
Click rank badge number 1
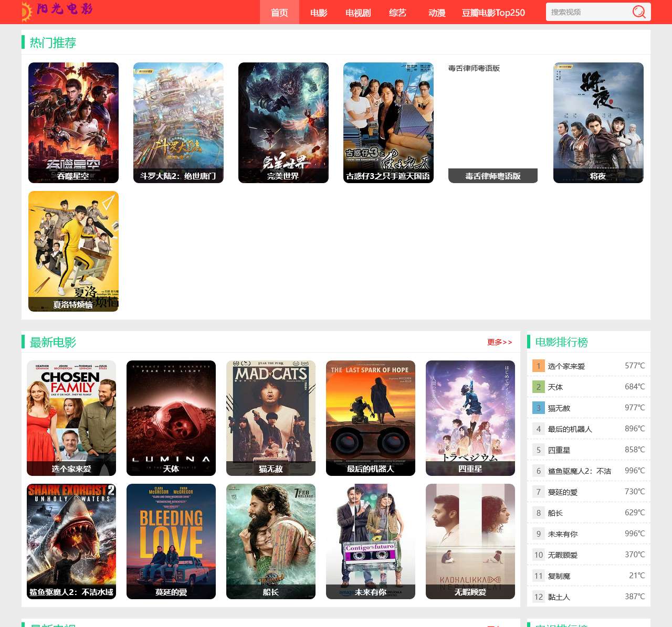coord(539,366)
